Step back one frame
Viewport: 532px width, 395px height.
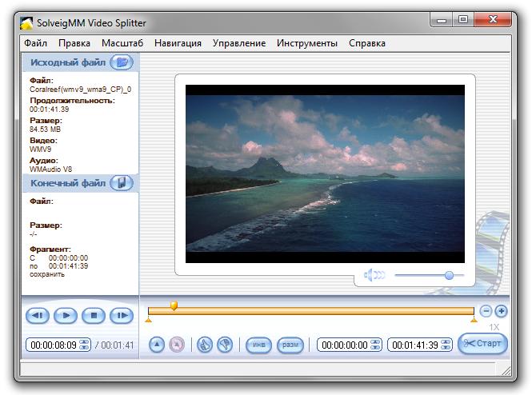[x=38, y=316]
